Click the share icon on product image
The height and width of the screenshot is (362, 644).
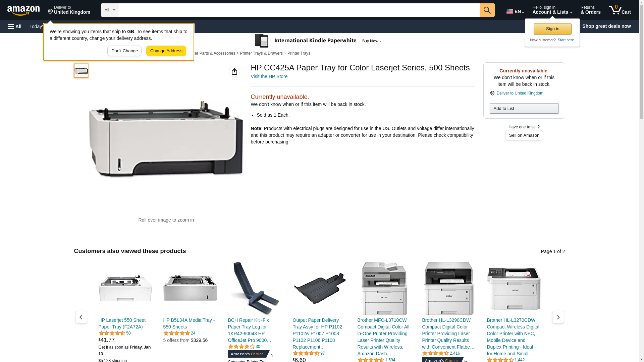[x=234, y=71]
